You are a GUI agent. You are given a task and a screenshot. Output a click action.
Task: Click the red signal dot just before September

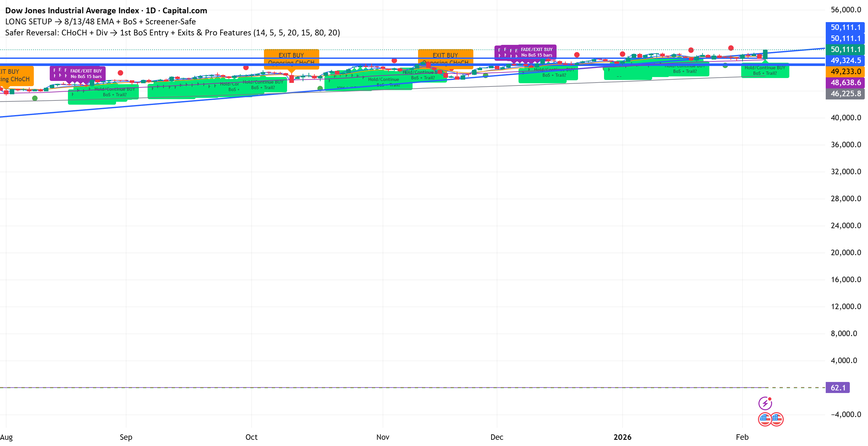120,73
